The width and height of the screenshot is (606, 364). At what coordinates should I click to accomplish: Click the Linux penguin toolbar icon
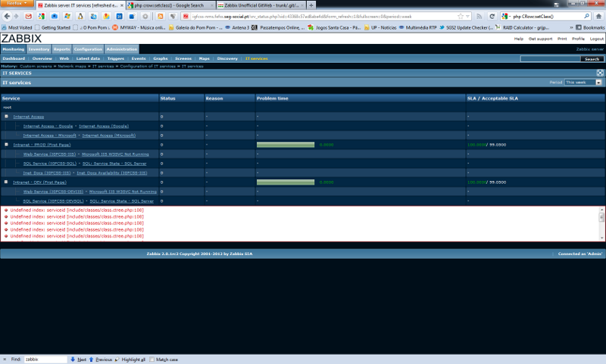(80, 16)
